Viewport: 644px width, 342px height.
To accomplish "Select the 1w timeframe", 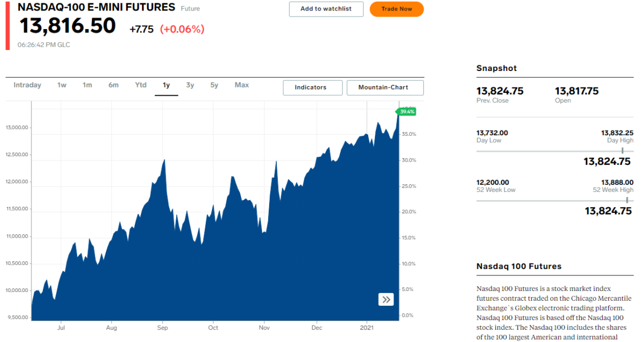I will [61, 85].
